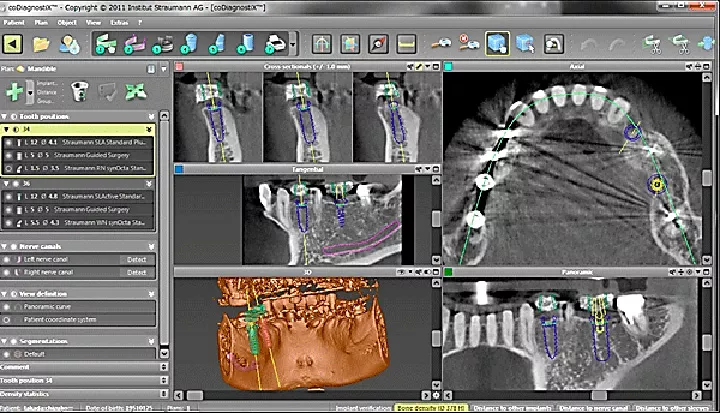Click the compass orientation tool icon
Viewport: 720px width, 413px height.
point(378,44)
